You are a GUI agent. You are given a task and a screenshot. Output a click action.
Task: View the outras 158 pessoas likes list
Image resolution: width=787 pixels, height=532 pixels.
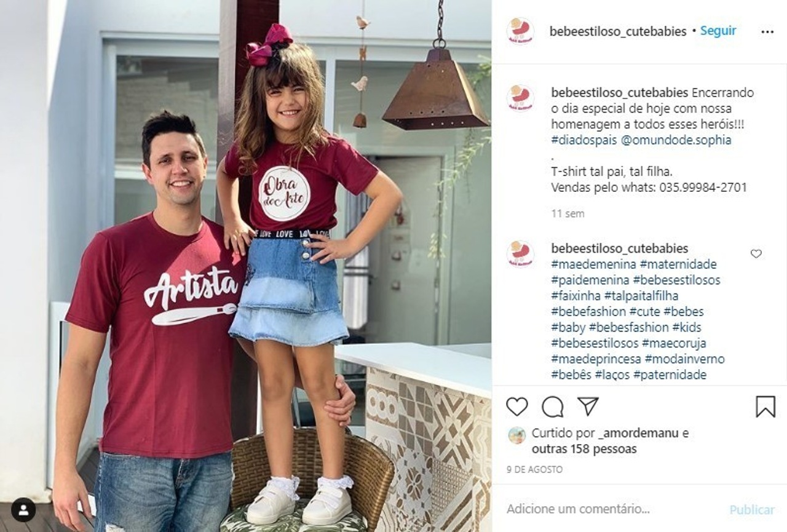click(584, 449)
